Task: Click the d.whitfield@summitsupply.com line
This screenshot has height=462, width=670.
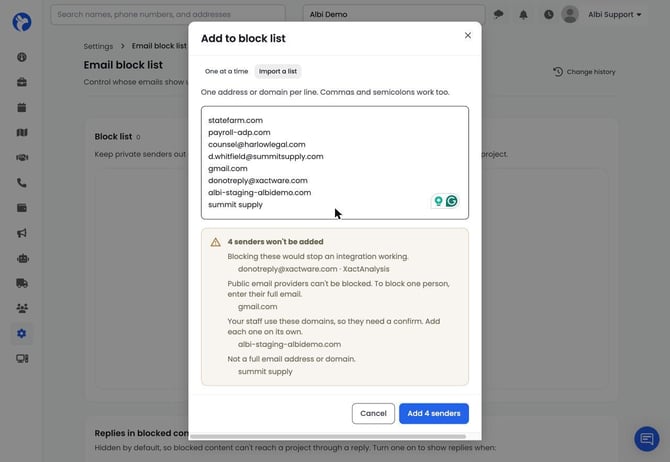Action: pyautogui.click(x=266, y=156)
